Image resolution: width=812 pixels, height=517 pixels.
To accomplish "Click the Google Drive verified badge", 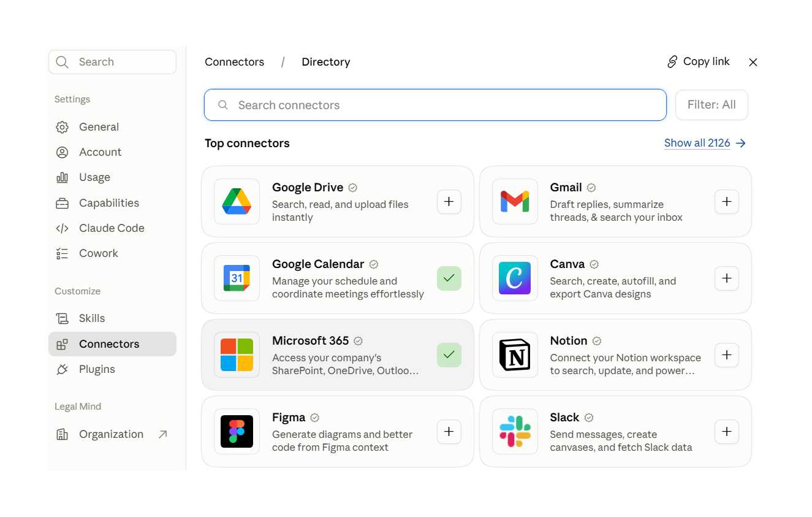I will 353,188.
